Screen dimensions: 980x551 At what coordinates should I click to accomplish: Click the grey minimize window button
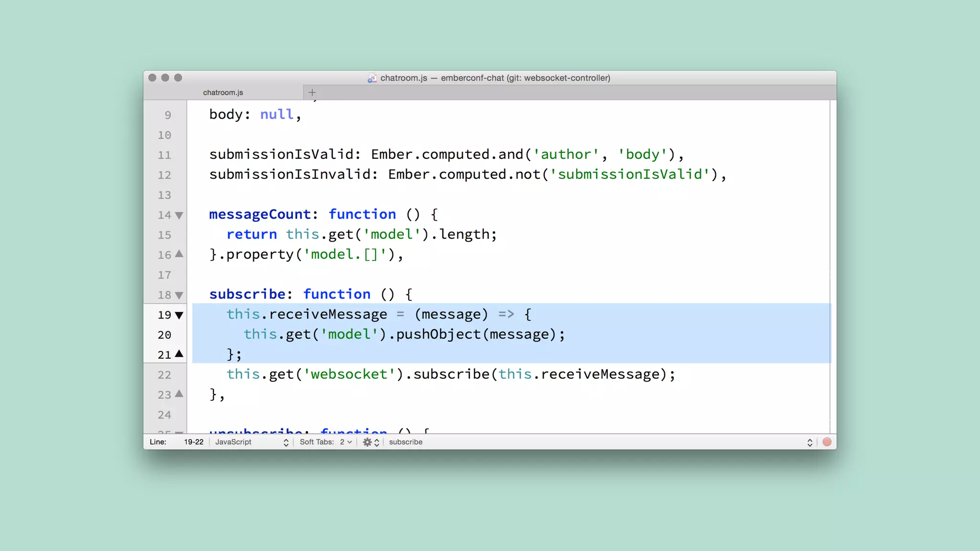(x=165, y=77)
